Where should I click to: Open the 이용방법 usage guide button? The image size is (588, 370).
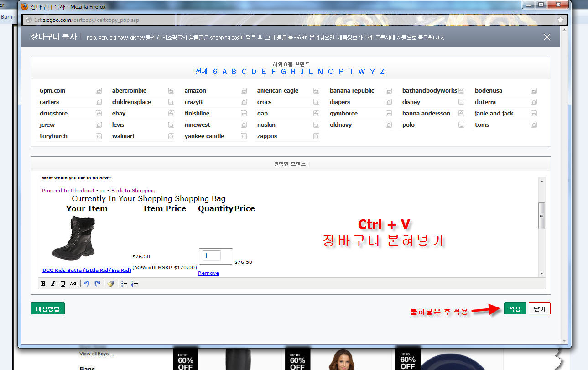(x=48, y=308)
